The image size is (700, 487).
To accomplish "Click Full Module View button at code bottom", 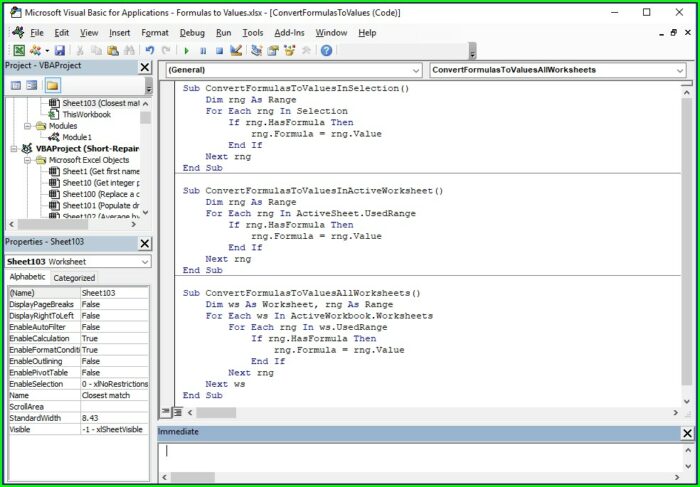I will click(x=177, y=412).
